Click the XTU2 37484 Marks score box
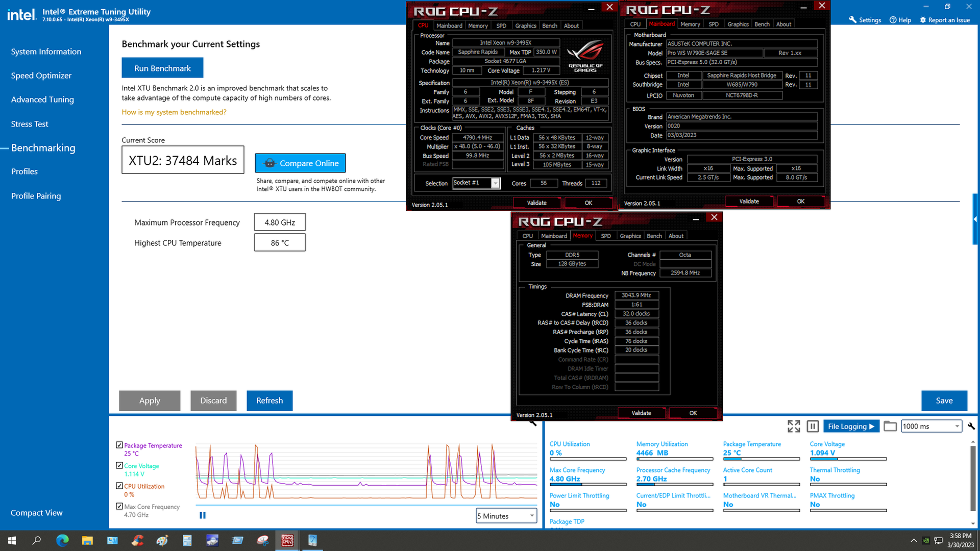The image size is (980, 551). pos(183,160)
